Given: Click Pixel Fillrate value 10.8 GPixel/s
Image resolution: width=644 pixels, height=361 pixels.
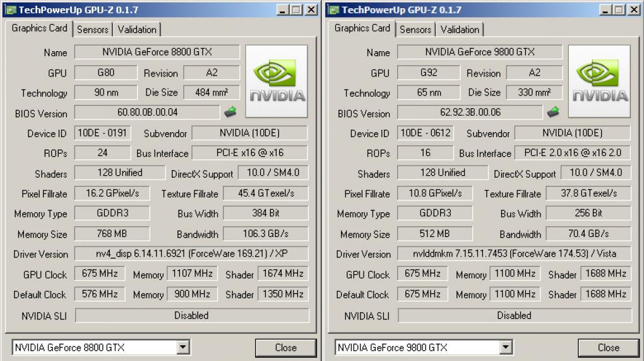Looking at the screenshot, I should 435,193.
